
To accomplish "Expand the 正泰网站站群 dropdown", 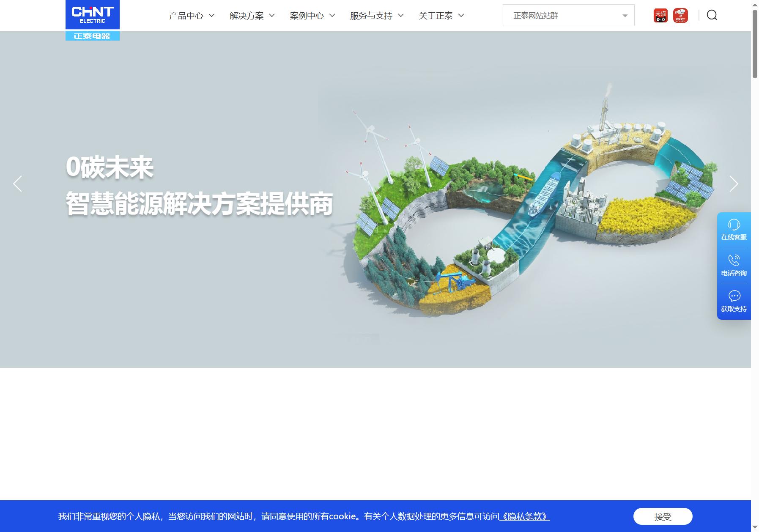I will tap(568, 15).
